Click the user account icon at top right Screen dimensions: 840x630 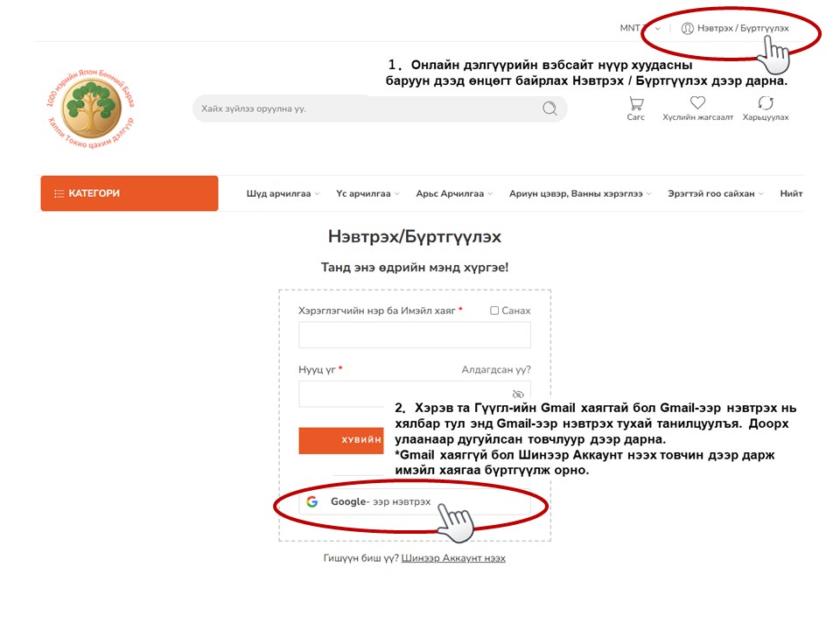click(688, 28)
